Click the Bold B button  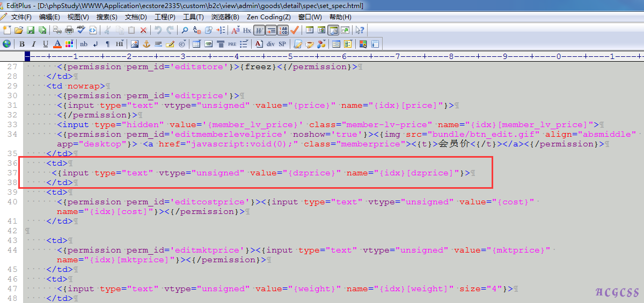[x=22, y=44]
